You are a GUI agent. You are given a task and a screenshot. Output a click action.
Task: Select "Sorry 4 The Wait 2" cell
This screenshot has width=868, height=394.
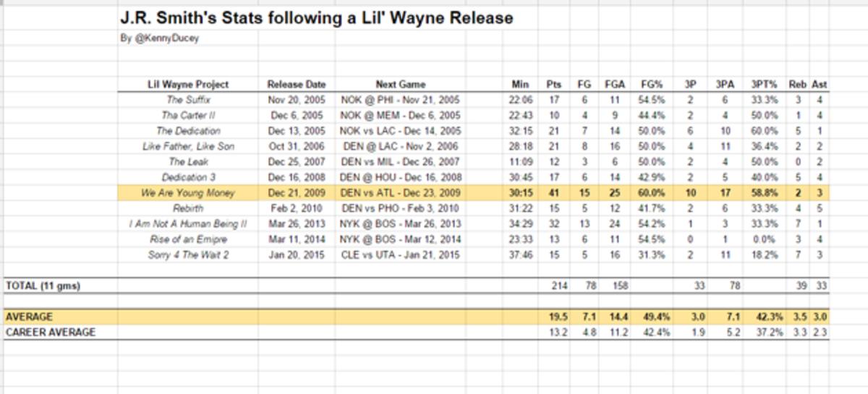click(x=187, y=255)
